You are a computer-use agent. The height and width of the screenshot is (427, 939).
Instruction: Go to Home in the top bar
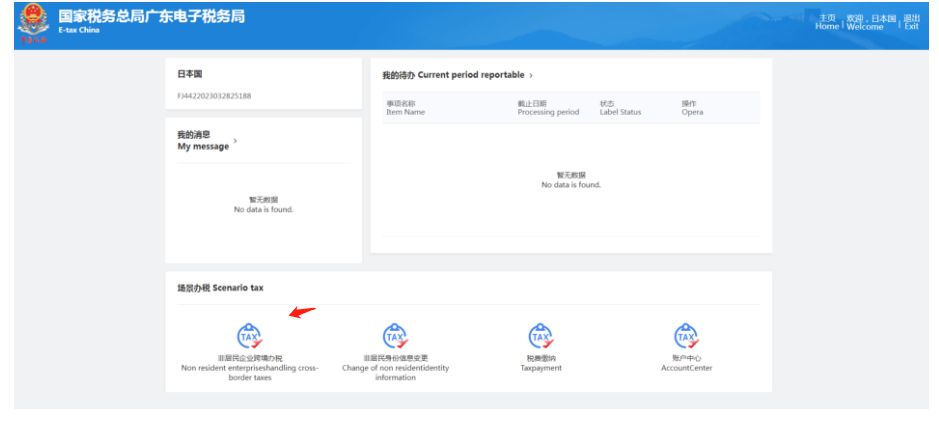point(827,22)
